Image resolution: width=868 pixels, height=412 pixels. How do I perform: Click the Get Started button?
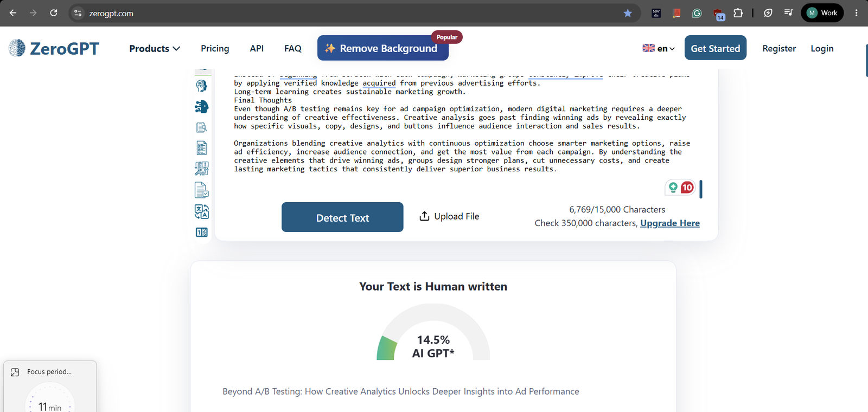point(716,48)
